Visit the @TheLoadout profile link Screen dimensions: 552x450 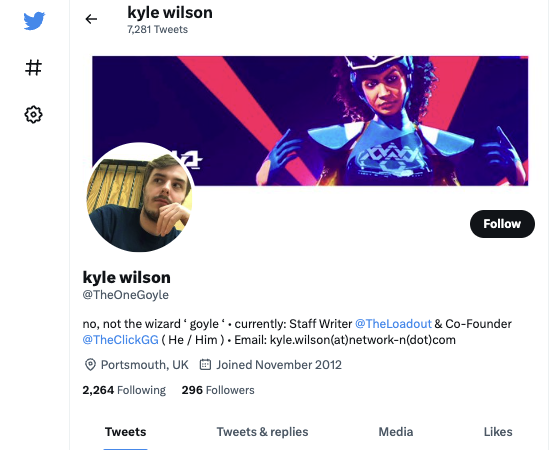click(x=393, y=324)
